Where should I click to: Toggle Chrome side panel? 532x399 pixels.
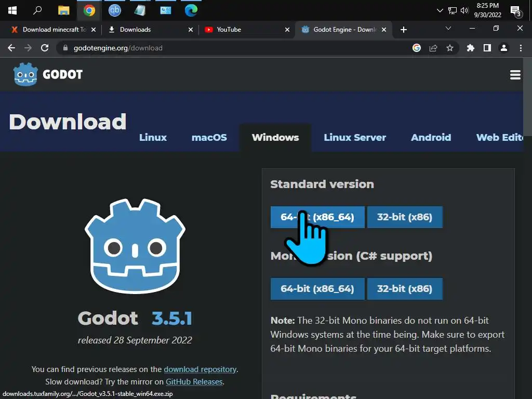(x=487, y=48)
